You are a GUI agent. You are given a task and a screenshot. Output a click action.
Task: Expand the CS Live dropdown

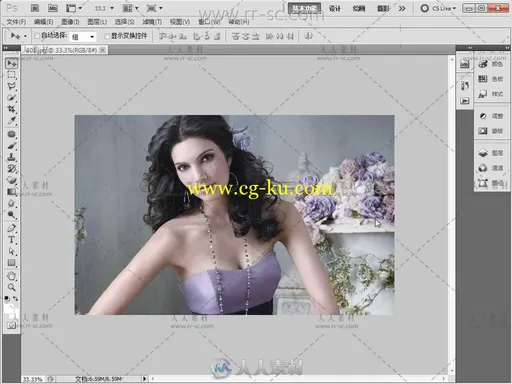click(439, 8)
